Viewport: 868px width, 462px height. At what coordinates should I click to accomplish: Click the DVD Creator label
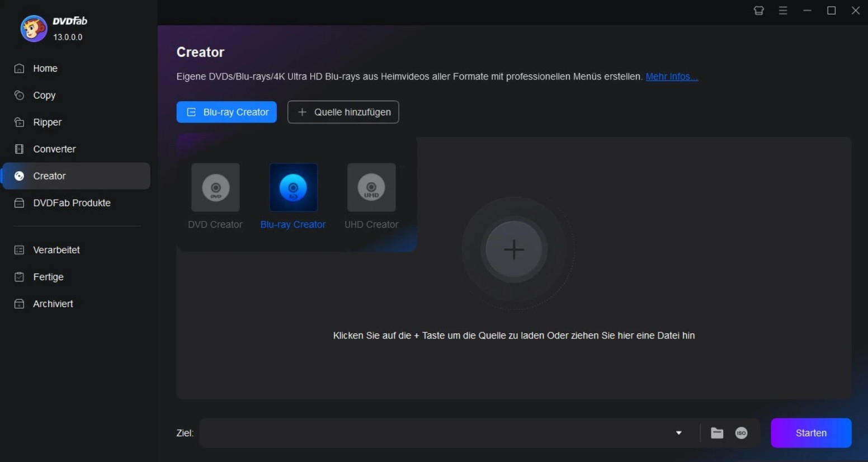pyautogui.click(x=215, y=224)
